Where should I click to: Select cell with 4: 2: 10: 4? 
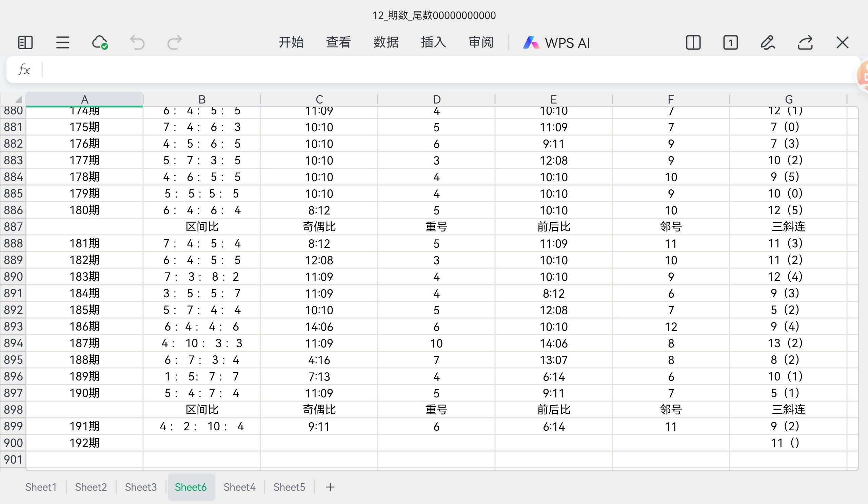[x=202, y=426]
